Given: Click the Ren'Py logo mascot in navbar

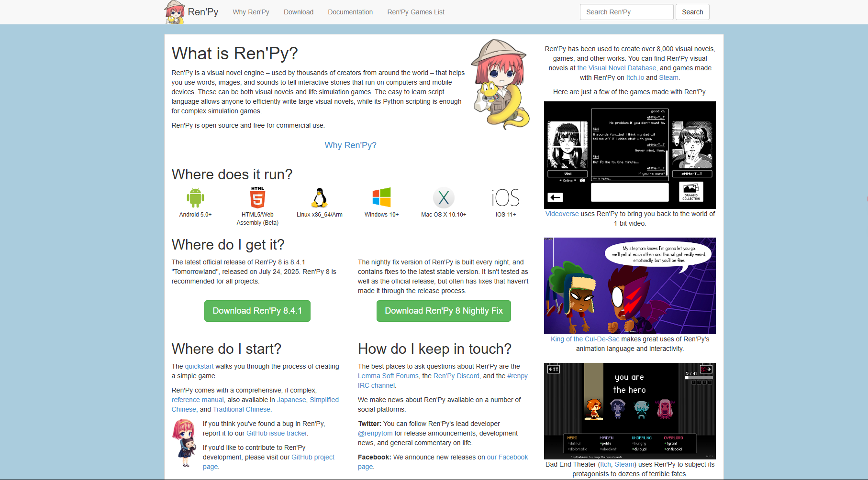Looking at the screenshot, I should 175,12.
